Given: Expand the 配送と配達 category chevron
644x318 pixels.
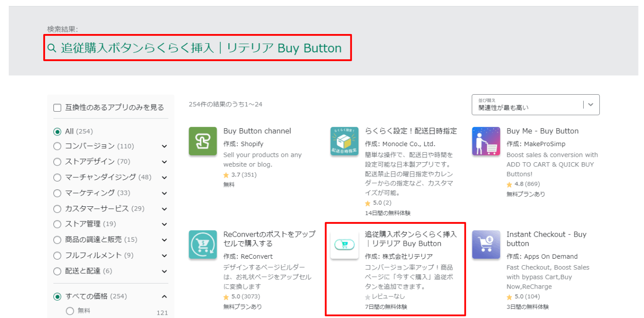Looking at the screenshot, I should 164,272.
